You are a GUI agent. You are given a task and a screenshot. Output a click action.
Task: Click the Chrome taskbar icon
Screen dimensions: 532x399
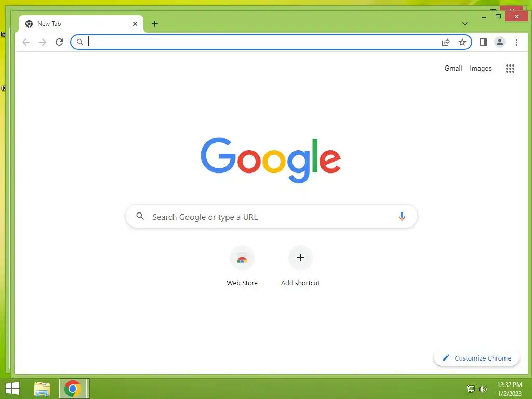74,389
